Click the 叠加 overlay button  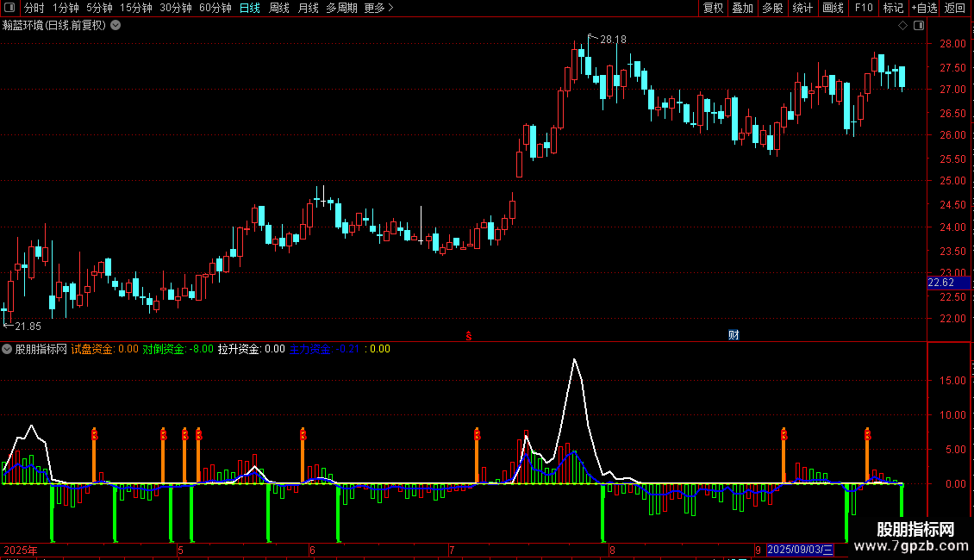(x=742, y=8)
